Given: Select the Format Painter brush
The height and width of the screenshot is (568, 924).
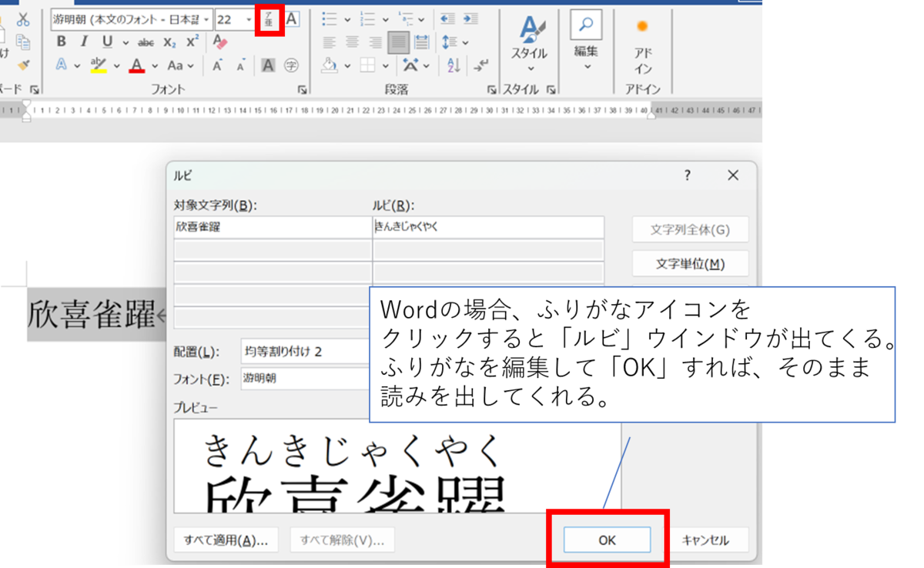Looking at the screenshot, I should pyautogui.click(x=23, y=65).
